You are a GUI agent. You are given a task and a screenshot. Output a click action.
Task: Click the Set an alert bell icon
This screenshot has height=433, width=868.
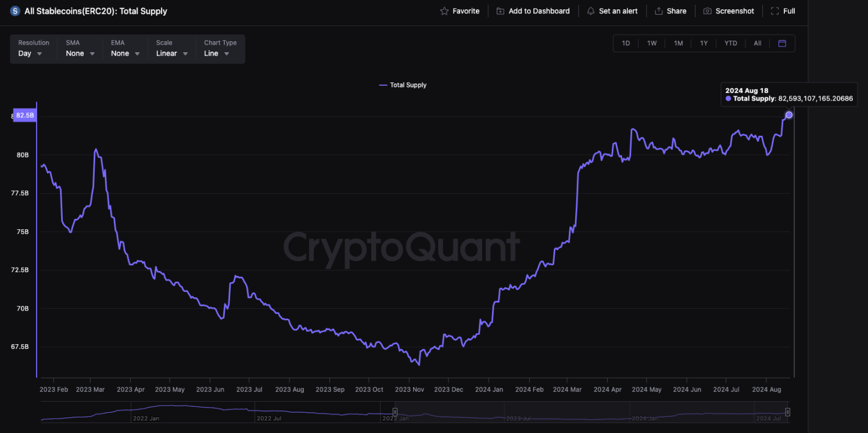point(590,10)
